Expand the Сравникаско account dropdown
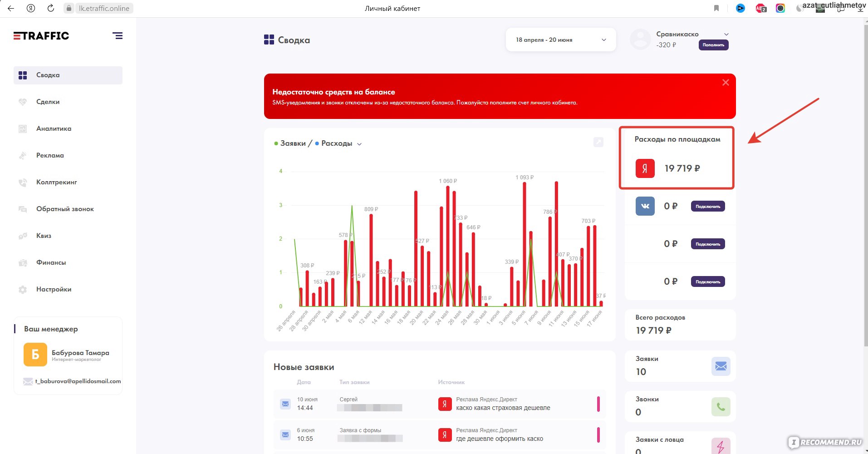 [x=726, y=35]
